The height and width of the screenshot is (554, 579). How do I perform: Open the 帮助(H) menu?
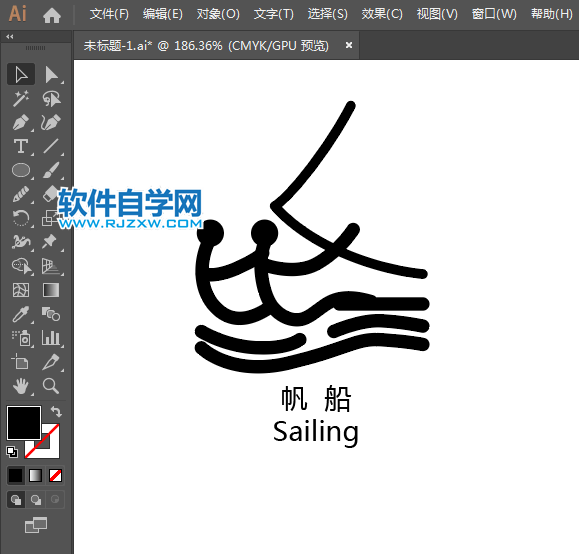coord(552,14)
